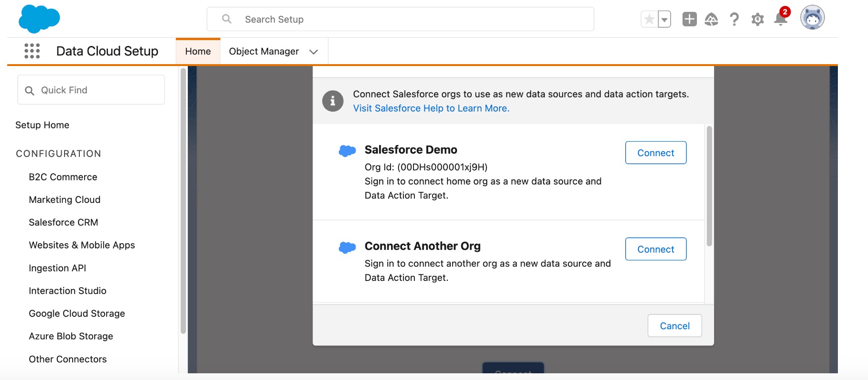Screen dimensions: 868x380
Task: Connect the Salesforce Demo org
Action: [656, 153]
